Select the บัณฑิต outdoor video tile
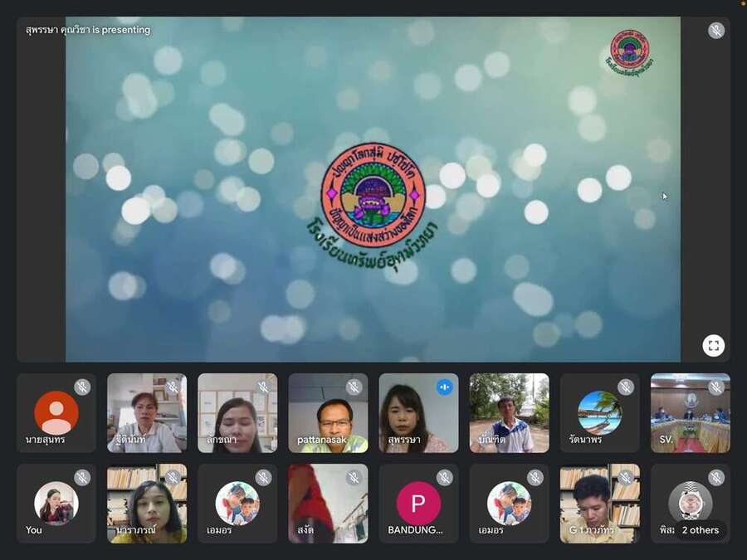This screenshot has height=560, width=747. coord(509,413)
